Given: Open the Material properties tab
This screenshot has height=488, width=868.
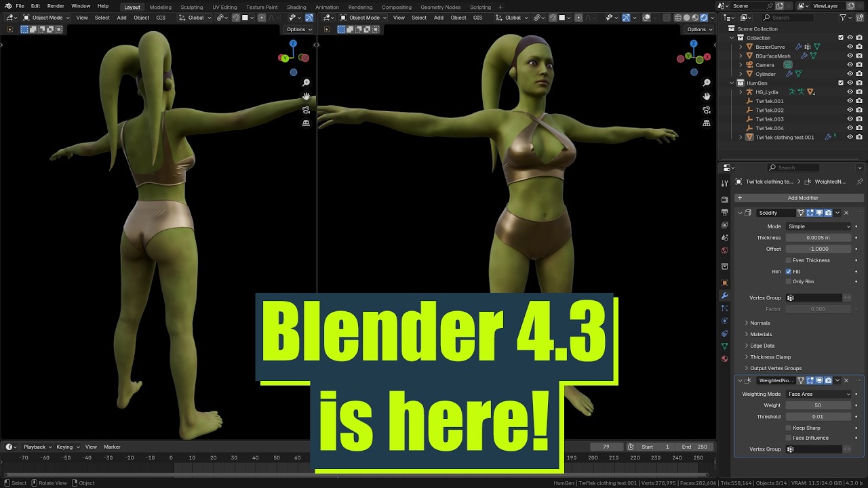Looking at the screenshot, I should click(x=724, y=359).
